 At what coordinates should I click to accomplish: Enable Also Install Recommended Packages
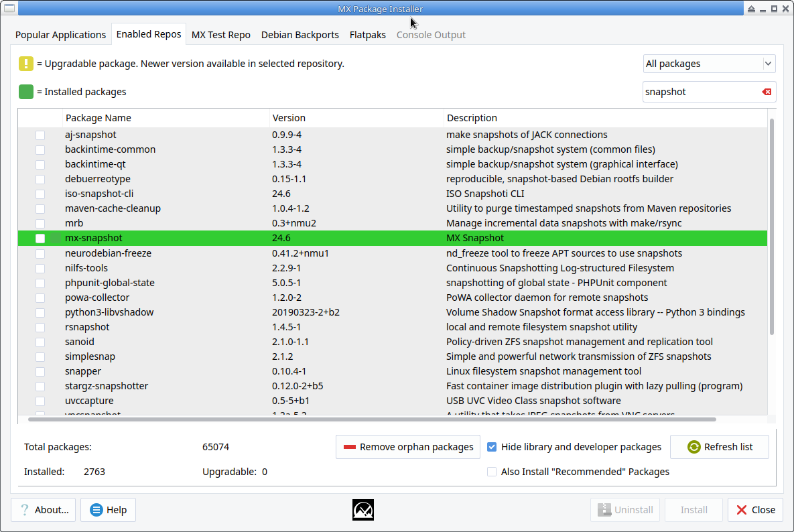(x=492, y=472)
